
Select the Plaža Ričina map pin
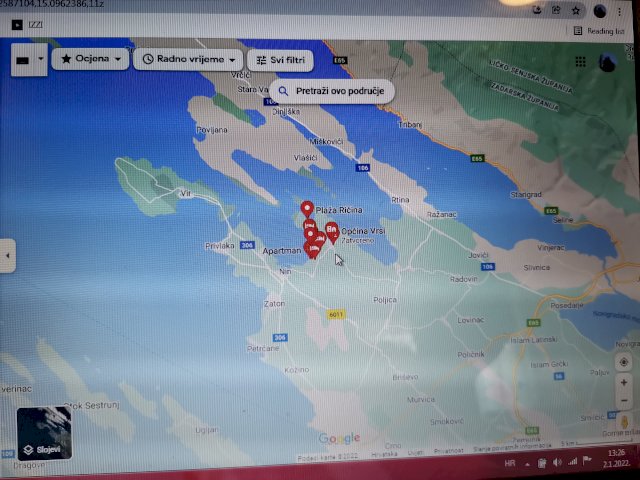pos(307,209)
